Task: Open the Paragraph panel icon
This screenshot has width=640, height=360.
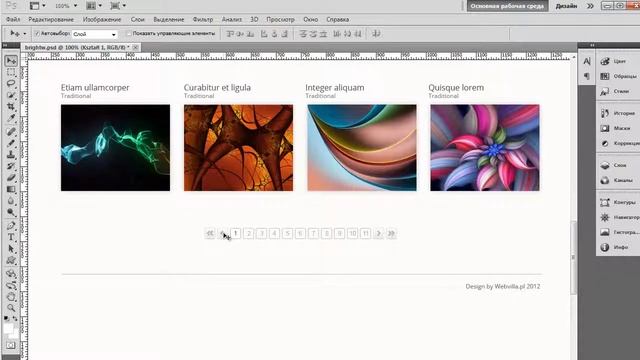Action: coord(587,76)
